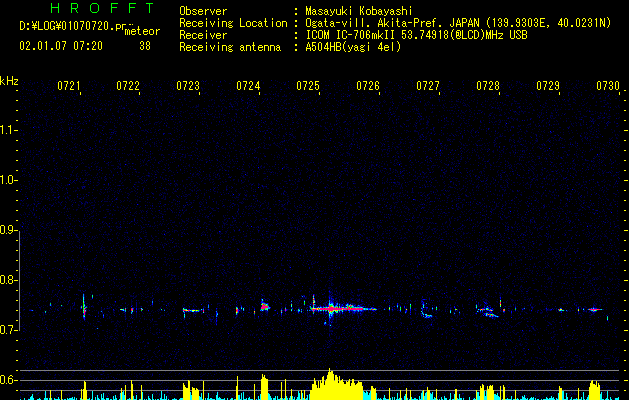Screen dimensions: 629x400
Task: Click the Observer field label
Action: [203, 11]
